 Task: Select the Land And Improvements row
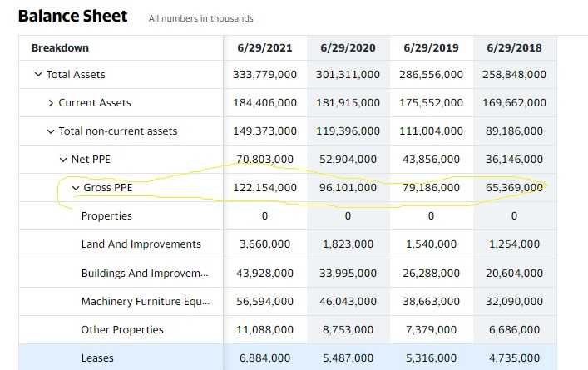(x=141, y=244)
